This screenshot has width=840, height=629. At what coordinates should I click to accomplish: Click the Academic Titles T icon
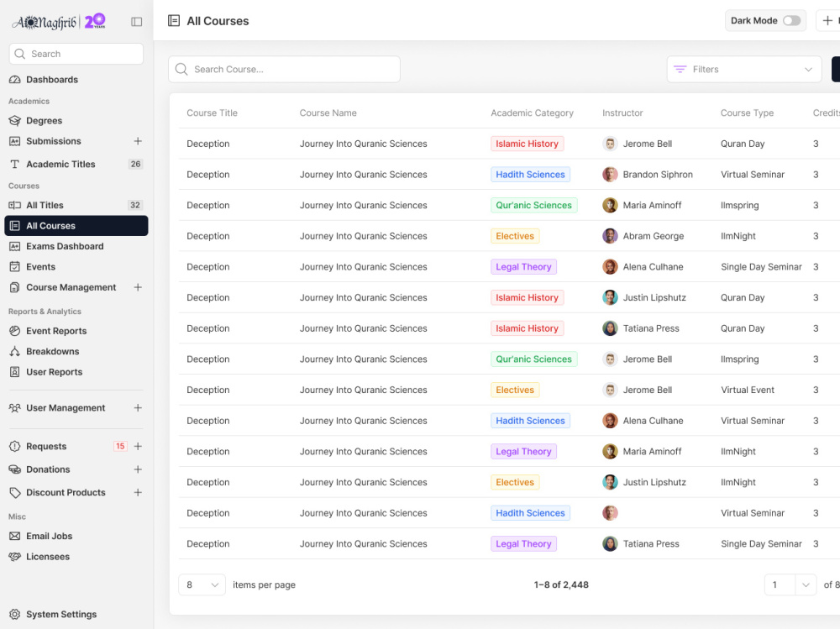tap(14, 164)
